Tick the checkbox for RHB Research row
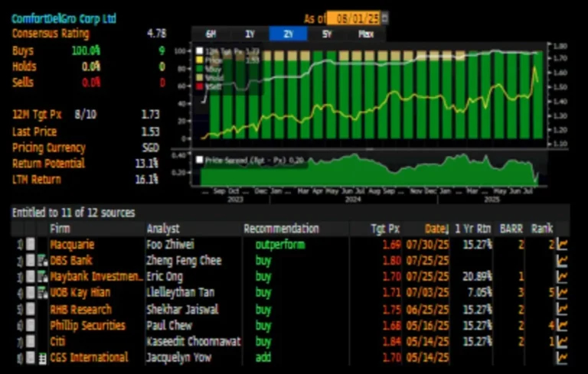This screenshot has height=374, width=588. point(30,309)
